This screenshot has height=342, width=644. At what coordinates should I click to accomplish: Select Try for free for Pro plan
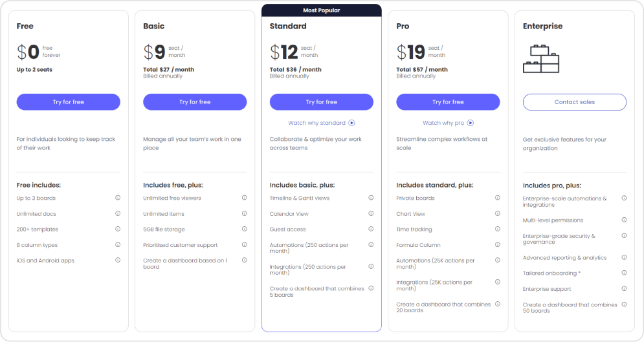tap(448, 102)
